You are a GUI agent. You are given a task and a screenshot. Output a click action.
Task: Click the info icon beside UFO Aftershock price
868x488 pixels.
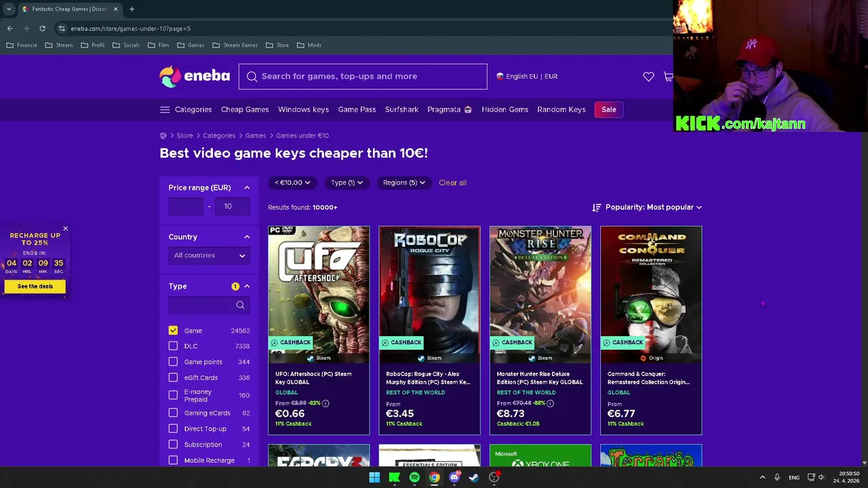pyautogui.click(x=325, y=403)
